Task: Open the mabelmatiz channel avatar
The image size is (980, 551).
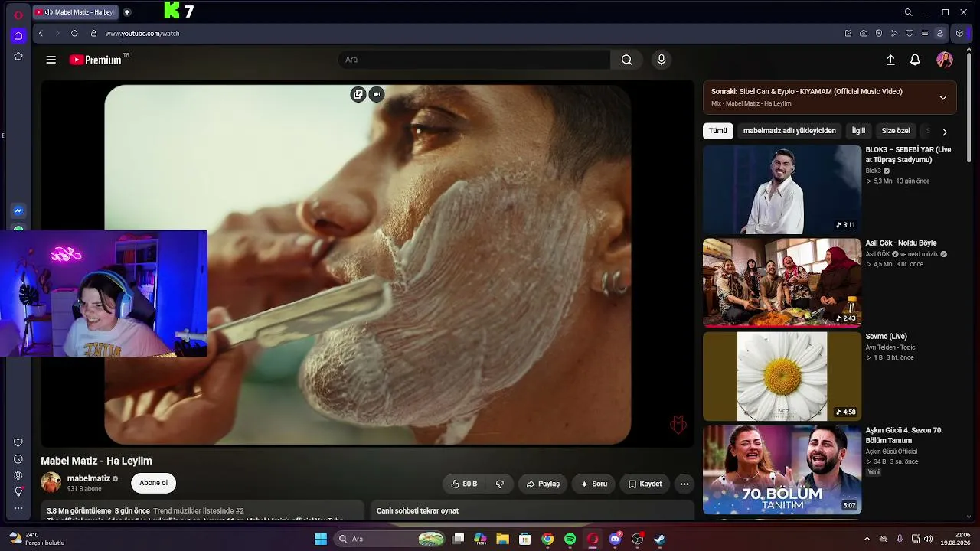Action: click(51, 483)
